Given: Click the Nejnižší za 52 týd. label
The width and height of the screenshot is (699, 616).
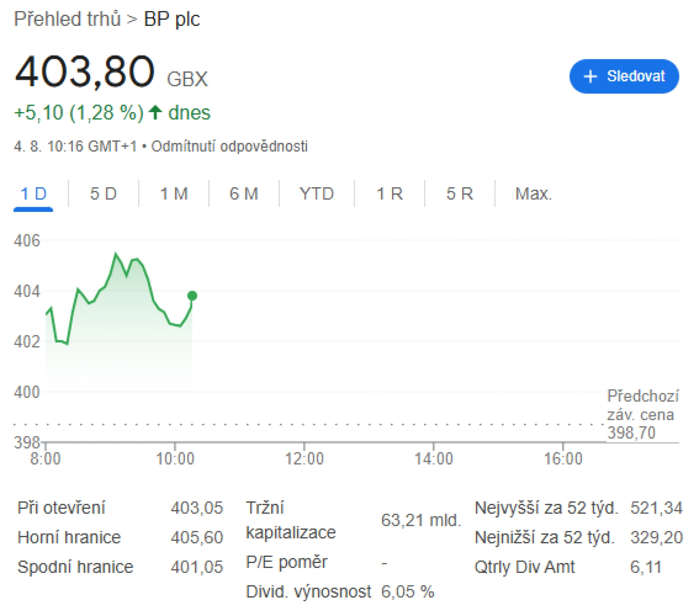Looking at the screenshot, I should tap(544, 538).
